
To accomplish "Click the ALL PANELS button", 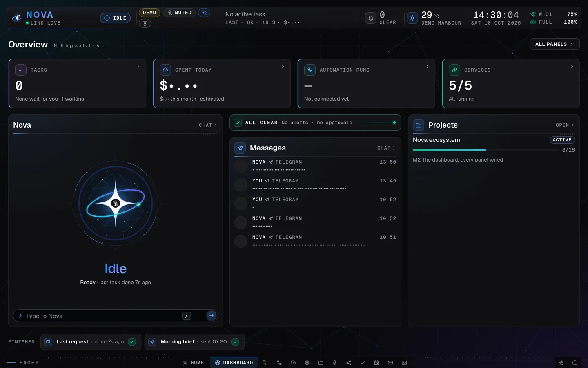I will click(x=555, y=44).
